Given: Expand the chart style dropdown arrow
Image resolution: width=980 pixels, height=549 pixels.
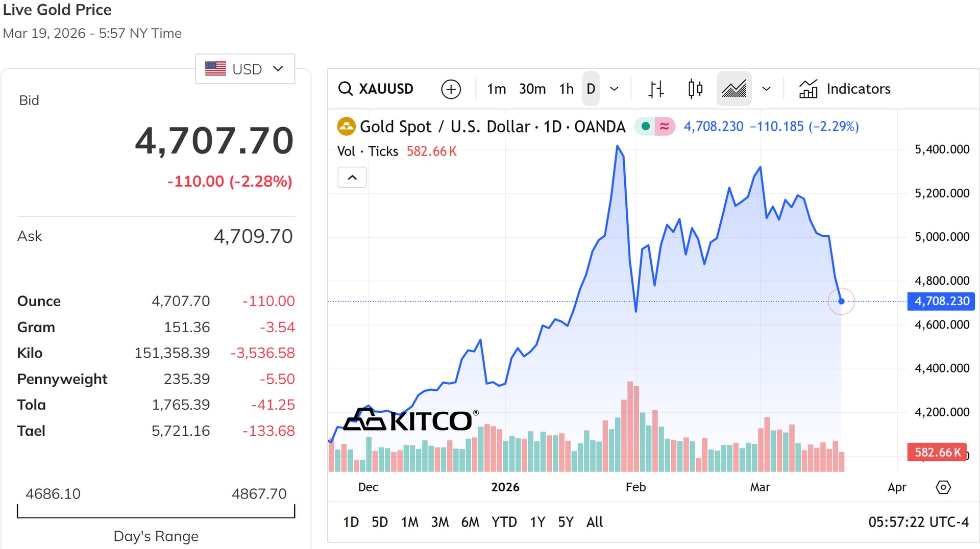Looking at the screenshot, I should click(x=766, y=89).
